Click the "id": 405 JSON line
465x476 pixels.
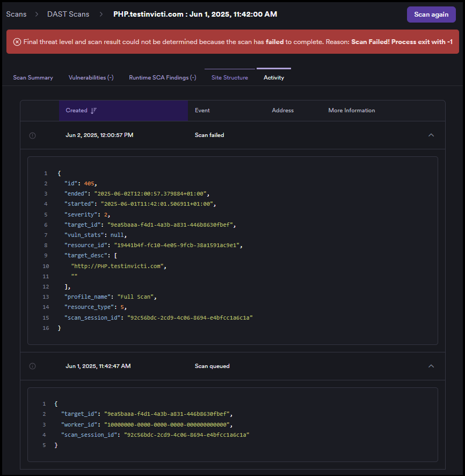point(81,184)
